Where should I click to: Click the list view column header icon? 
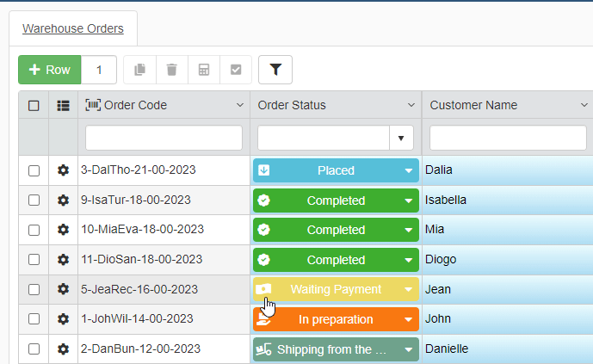coord(63,106)
